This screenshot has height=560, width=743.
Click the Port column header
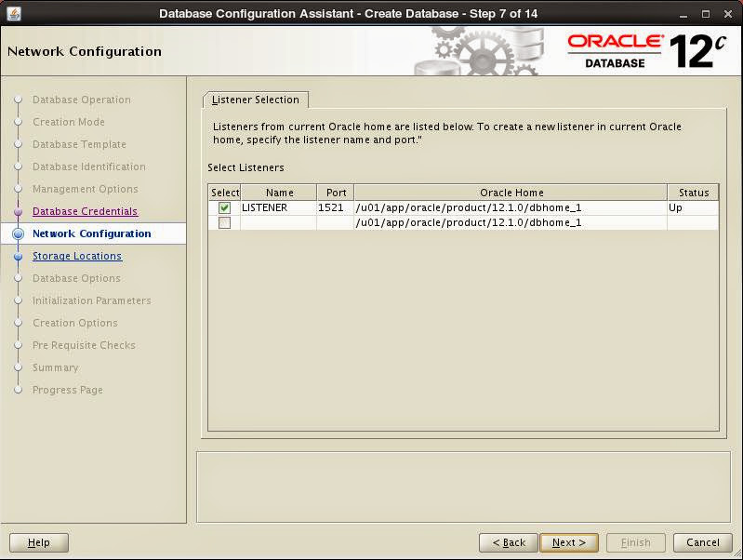(x=336, y=193)
